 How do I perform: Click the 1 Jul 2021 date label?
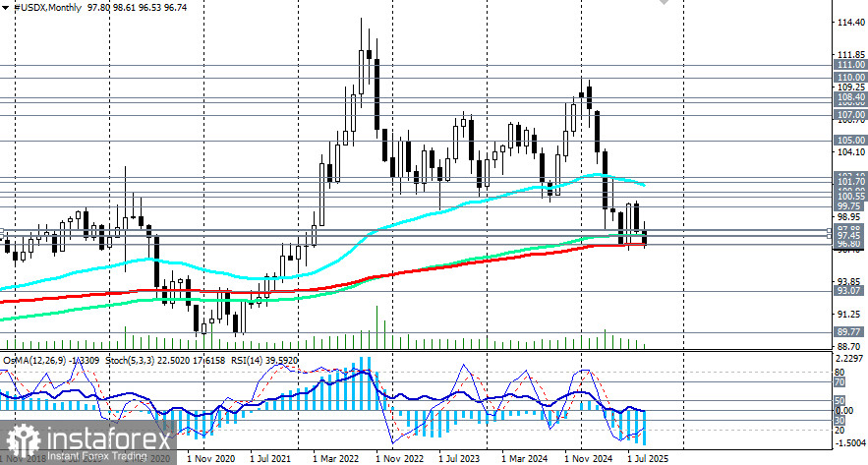270,459
